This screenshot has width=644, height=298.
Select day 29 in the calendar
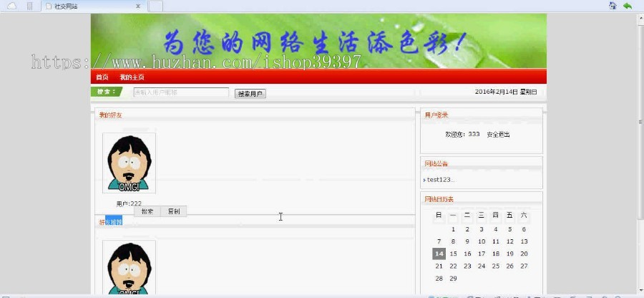coord(453,278)
